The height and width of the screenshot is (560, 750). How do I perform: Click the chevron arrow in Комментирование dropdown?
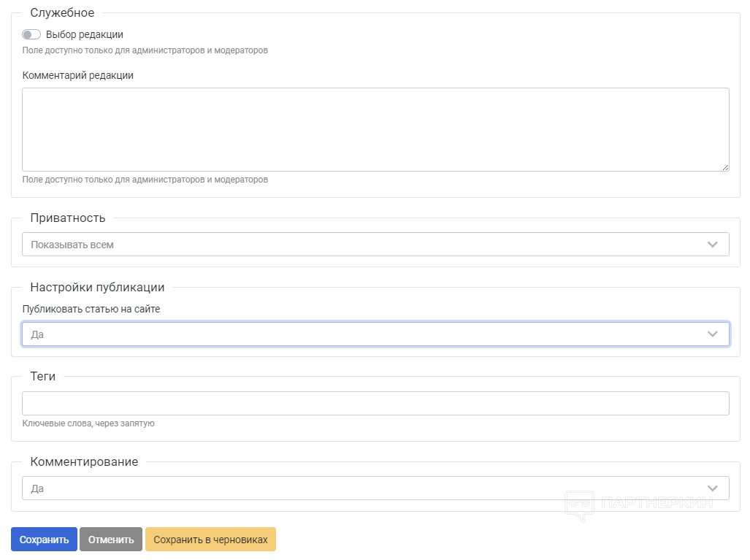(x=713, y=488)
